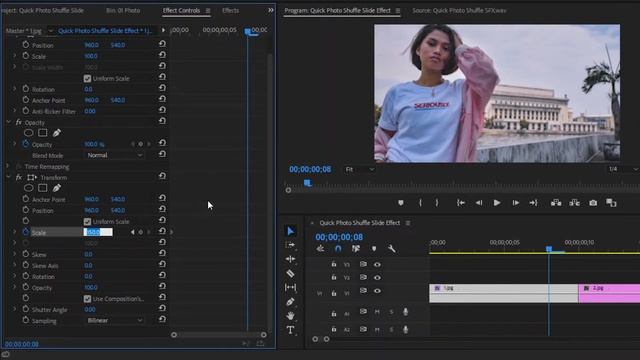This screenshot has width=640, height=360.
Task: Step back one frame
Action: [479, 202]
